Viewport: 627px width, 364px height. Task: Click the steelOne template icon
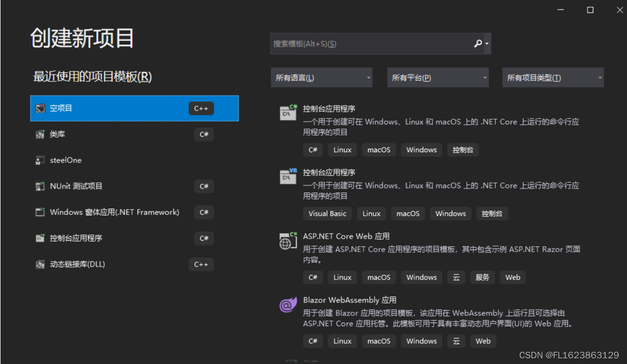(40, 160)
